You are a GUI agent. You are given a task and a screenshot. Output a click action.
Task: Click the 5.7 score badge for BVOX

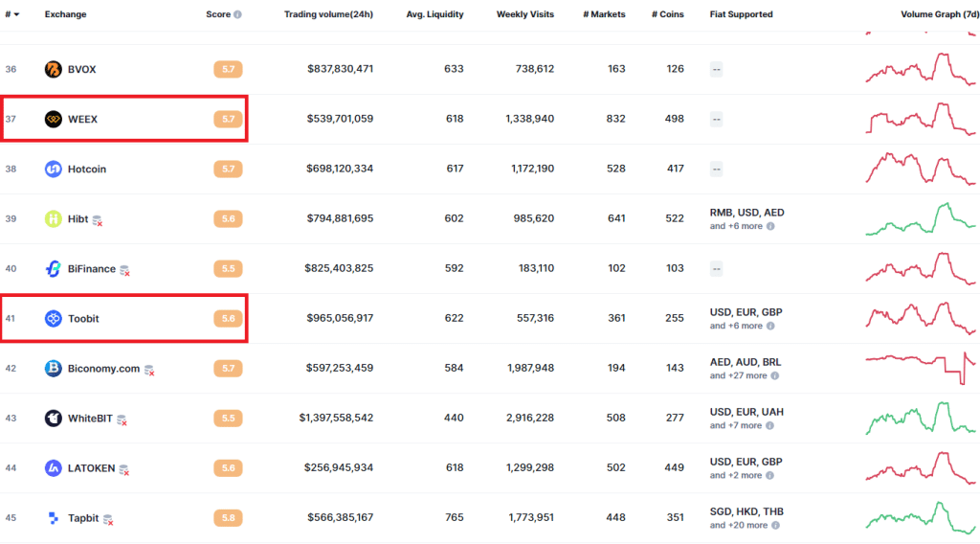pyautogui.click(x=228, y=69)
